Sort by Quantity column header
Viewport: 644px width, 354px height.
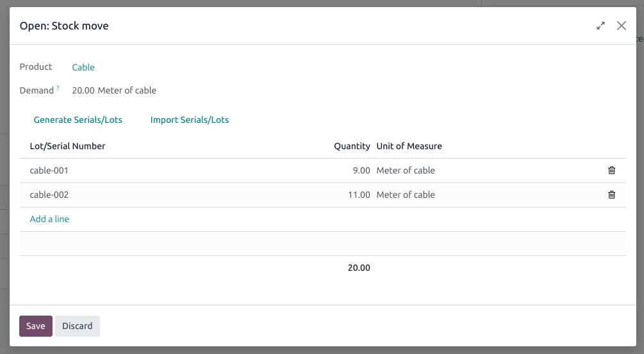(352, 146)
